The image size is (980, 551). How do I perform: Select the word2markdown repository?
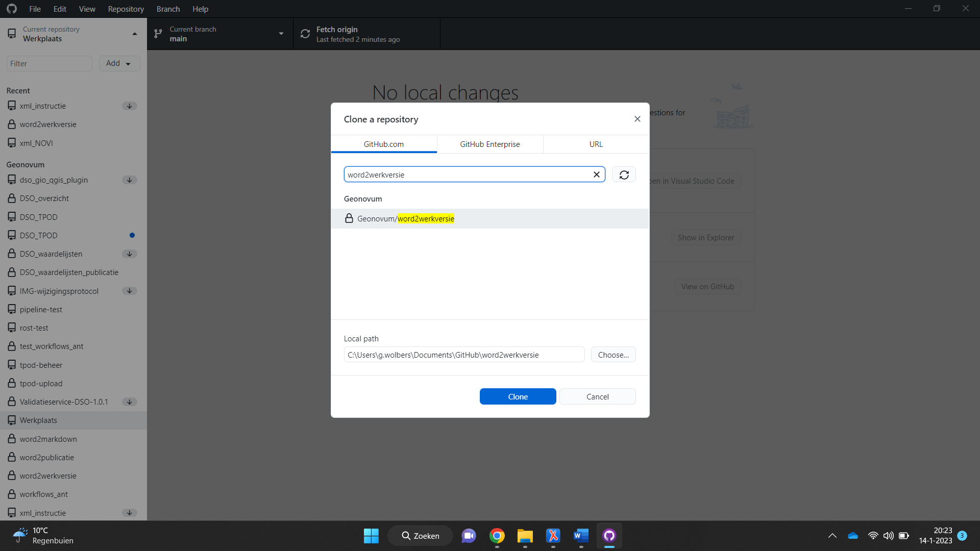[x=73, y=439]
